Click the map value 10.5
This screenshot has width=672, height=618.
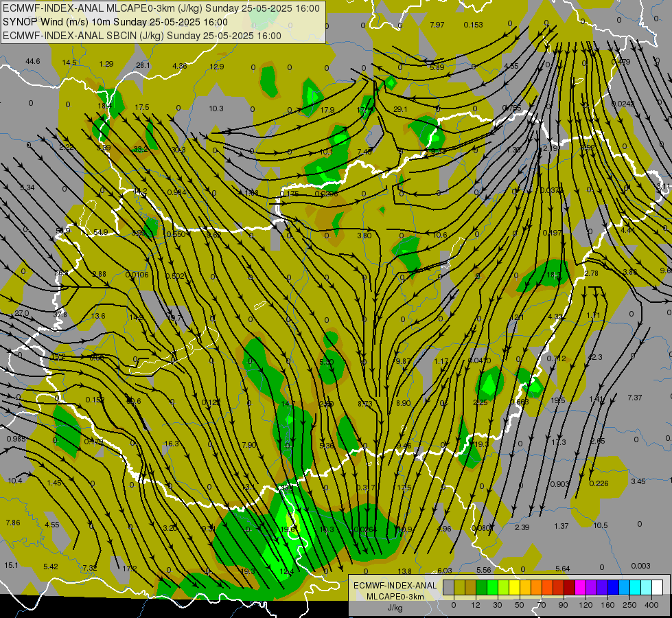pos(601,526)
